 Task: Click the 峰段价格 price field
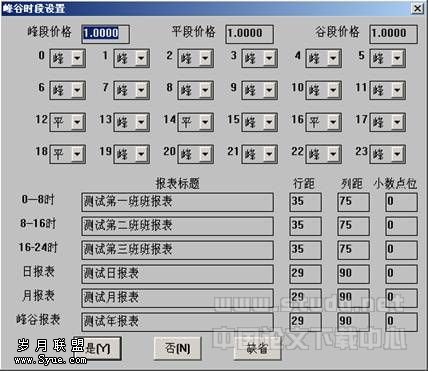point(105,34)
